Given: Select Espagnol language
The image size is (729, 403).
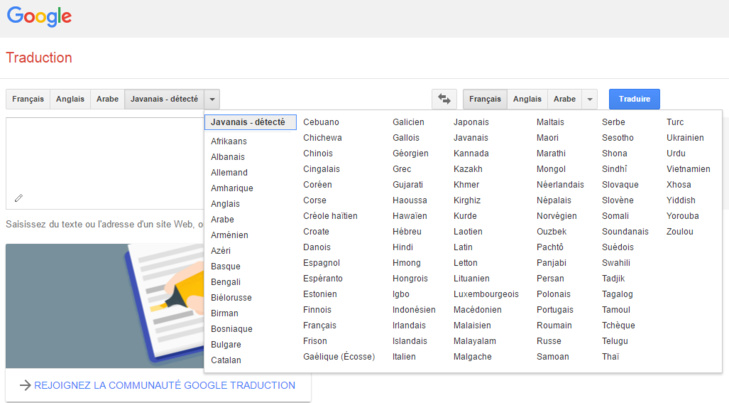Looking at the screenshot, I should (x=322, y=263).
